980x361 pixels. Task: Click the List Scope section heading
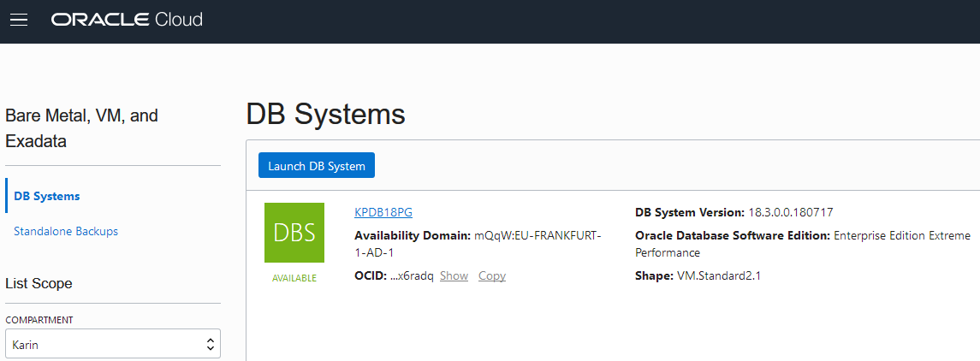click(39, 283)
